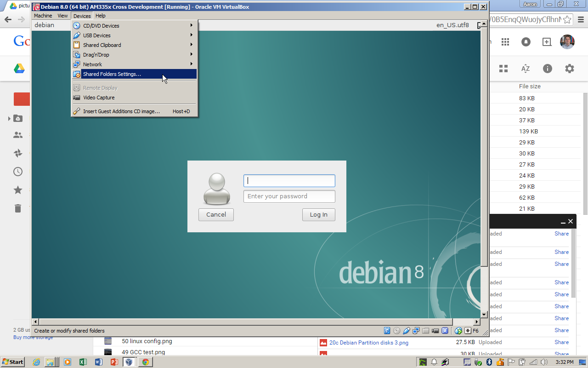Click the Google Drive logo

pyautogui.click(x=19, y=69)
